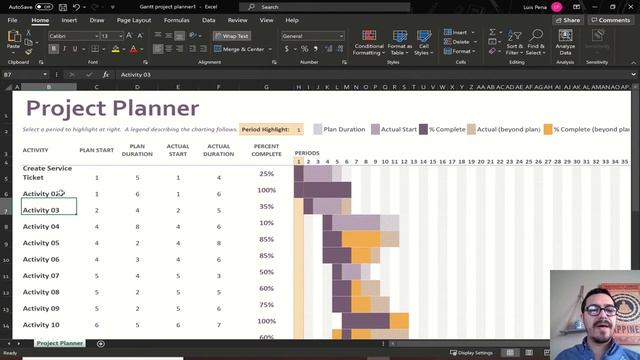Click the Copy icon in Clipboard group
This screenshot has width=640, height=360.
(x=28, y=42)
